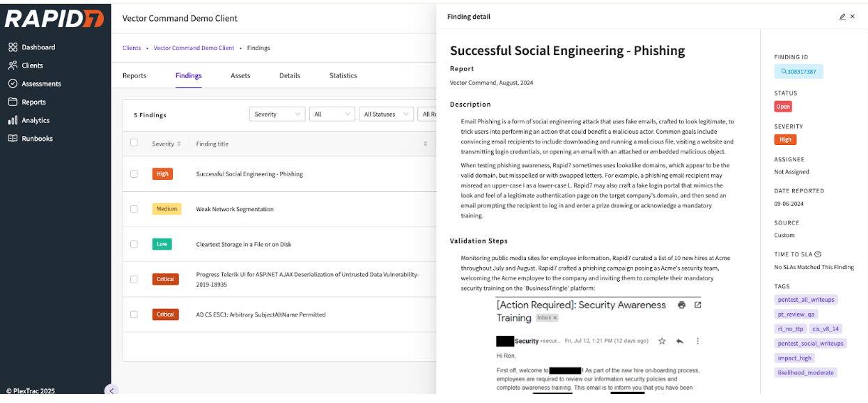Sort findings by the Severity column arrows

point(179,144)
